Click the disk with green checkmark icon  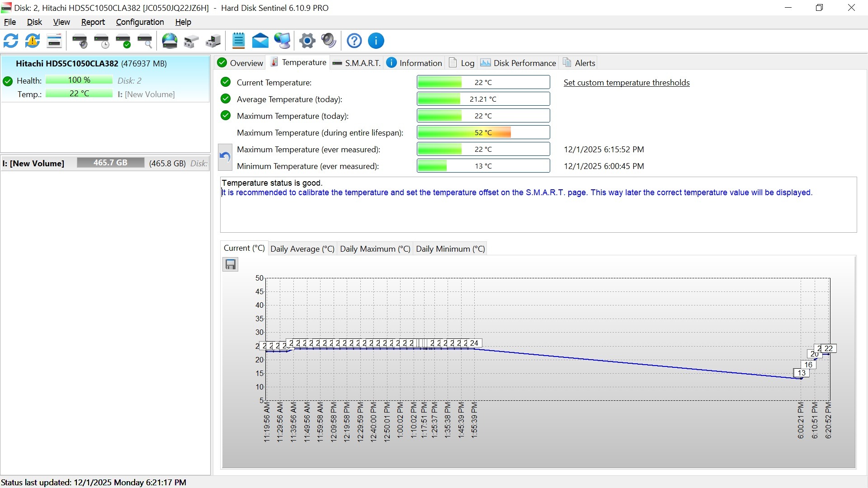(x=123, y=41)
